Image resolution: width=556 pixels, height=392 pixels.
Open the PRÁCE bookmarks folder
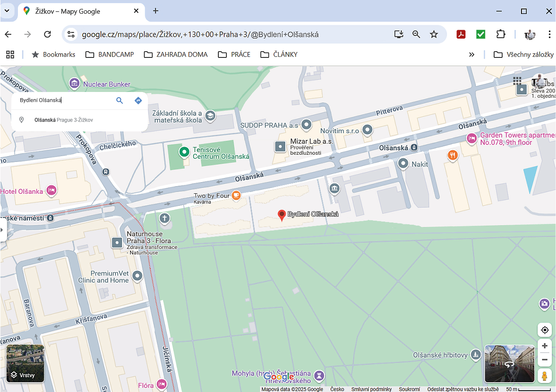point(234,55)
